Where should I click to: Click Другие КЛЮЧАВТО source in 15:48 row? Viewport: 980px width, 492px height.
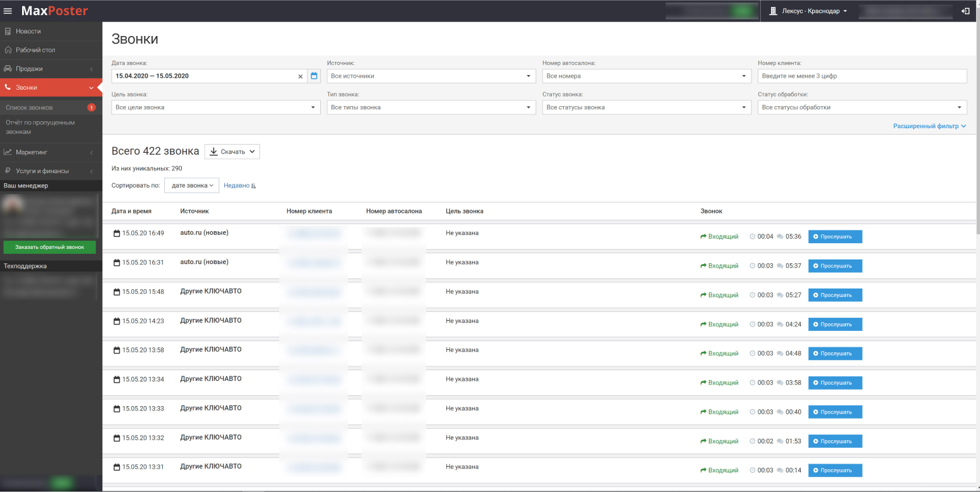(x=210, y=291)
